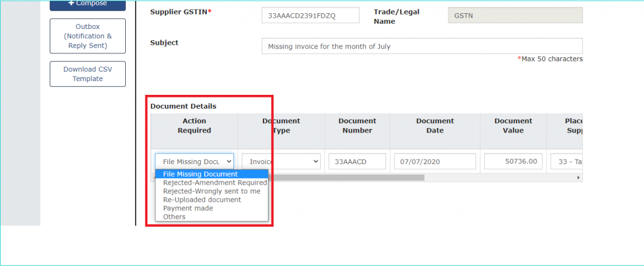Click the Compose button

[x=87, y=4]
